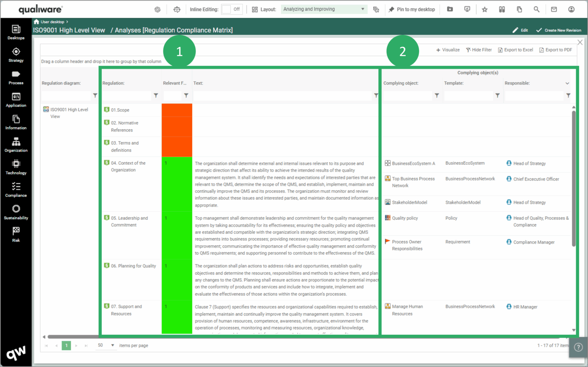The width and height of the screenshot is (588, 367).
Task: Open the Technology sidebar section
Action: point(16,167)
